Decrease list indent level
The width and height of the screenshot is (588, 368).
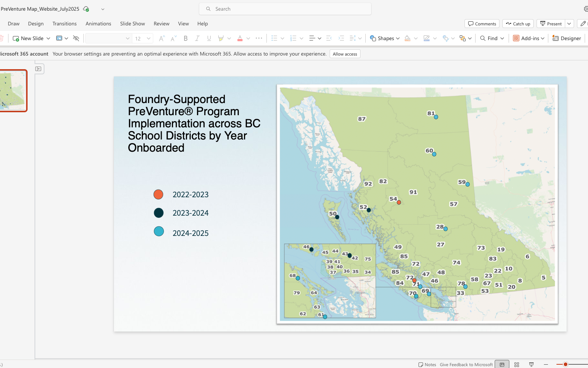click(329, 38)
